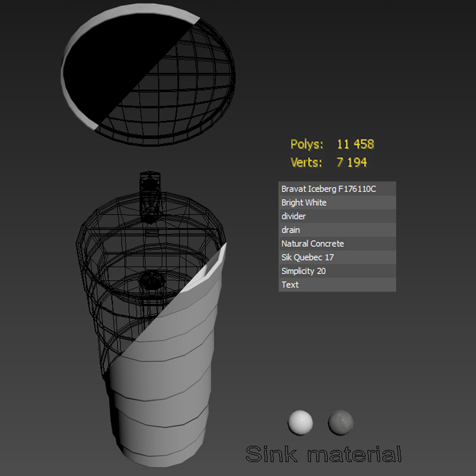Select the Bright White material row
476x476 pixels.
pos(337,202)
